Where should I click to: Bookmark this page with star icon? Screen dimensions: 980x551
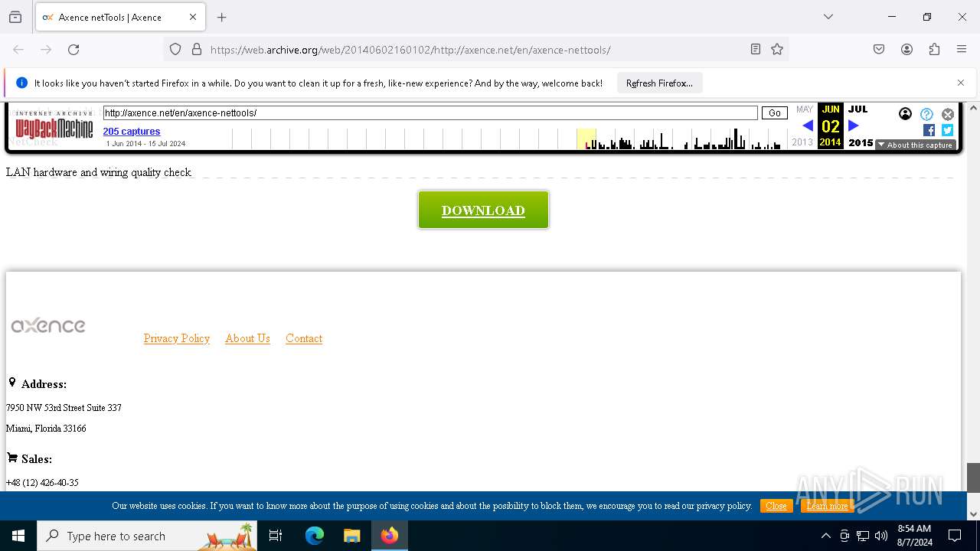click(777, 50)
